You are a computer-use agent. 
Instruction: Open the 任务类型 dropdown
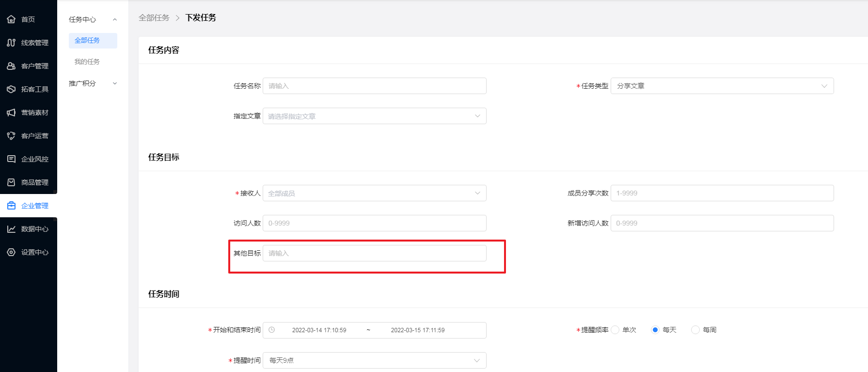click(x=722, y=86)
